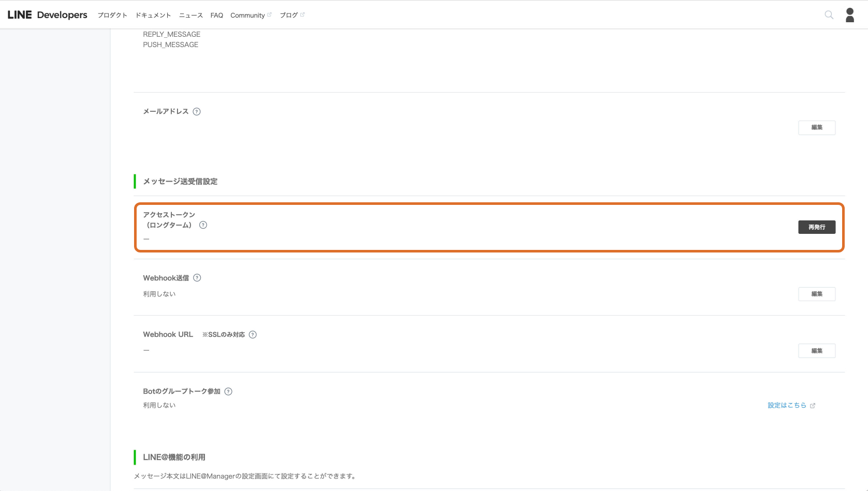The image size is (868, 491).
Task: Click help icon next to Webhook送信
Action: (x=197, y=278)
